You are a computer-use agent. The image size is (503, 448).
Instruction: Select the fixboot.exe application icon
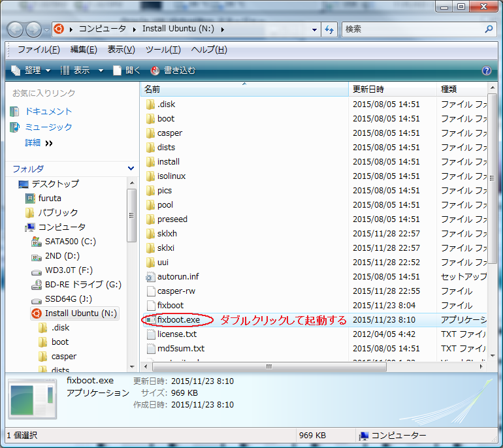pos(150,320)
